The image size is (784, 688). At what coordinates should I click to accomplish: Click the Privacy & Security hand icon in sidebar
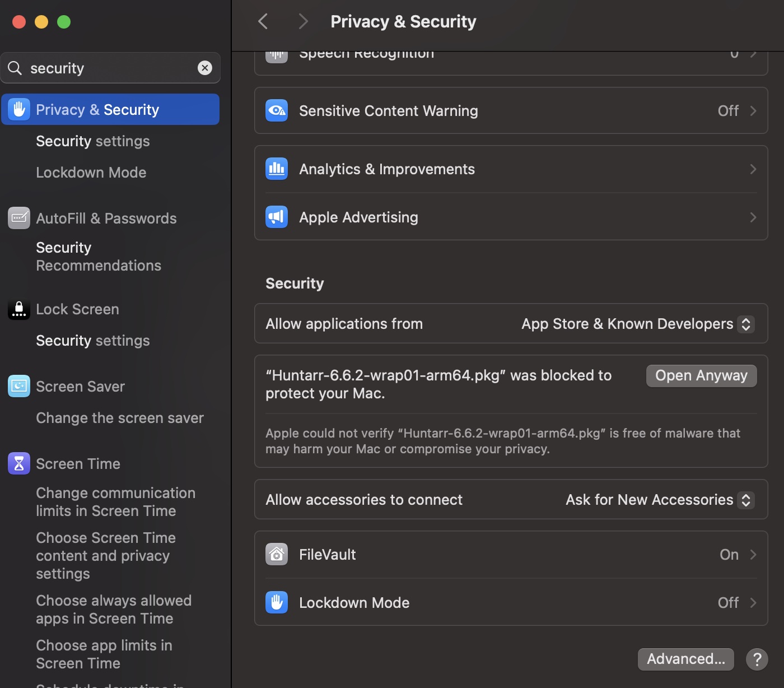[x=19, y=109]
